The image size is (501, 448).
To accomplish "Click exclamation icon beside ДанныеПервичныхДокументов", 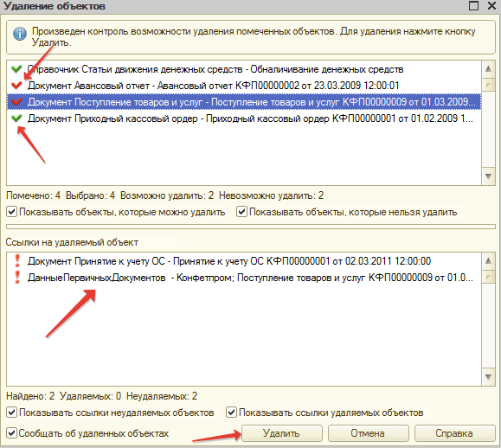I will click(x=17, y=277).
